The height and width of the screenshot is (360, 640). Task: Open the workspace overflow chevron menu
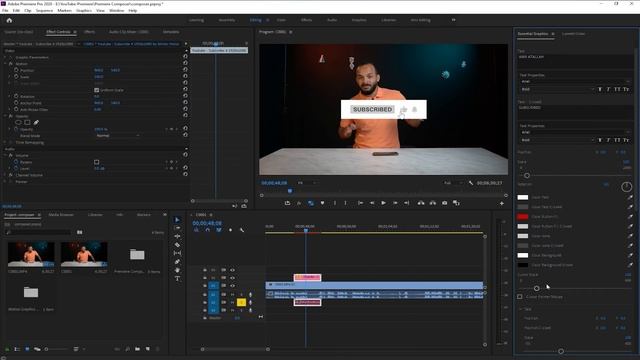click(x=453, y=20)
